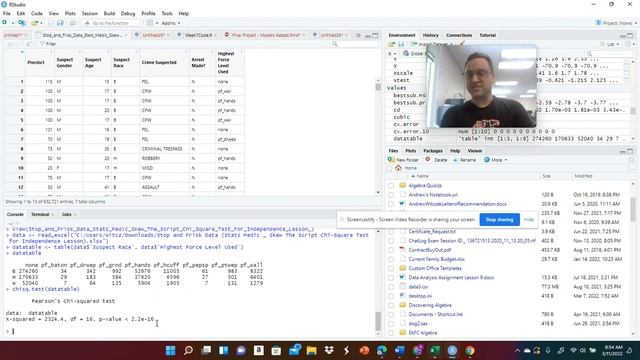Switch to the Terminal tab

40,214
